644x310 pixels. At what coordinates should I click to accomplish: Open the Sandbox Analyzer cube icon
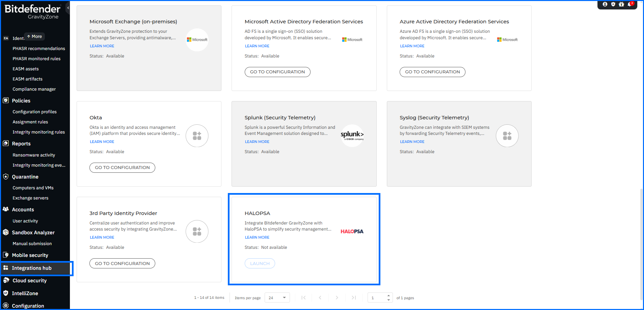[5, 232]
